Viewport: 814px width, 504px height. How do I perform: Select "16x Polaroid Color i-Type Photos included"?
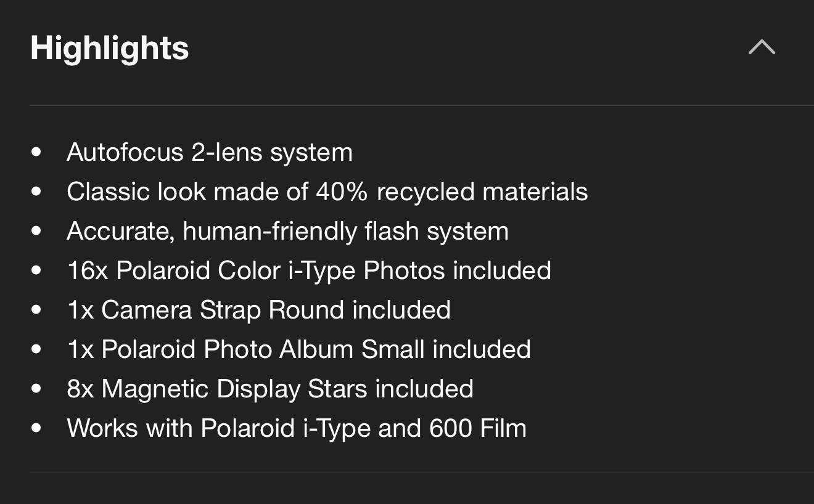(309, 270)
